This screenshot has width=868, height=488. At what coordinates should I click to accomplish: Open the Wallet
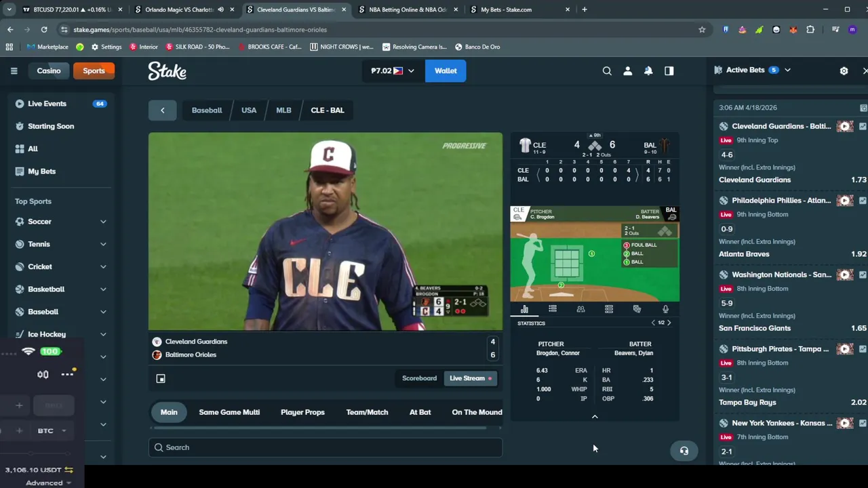446,70
